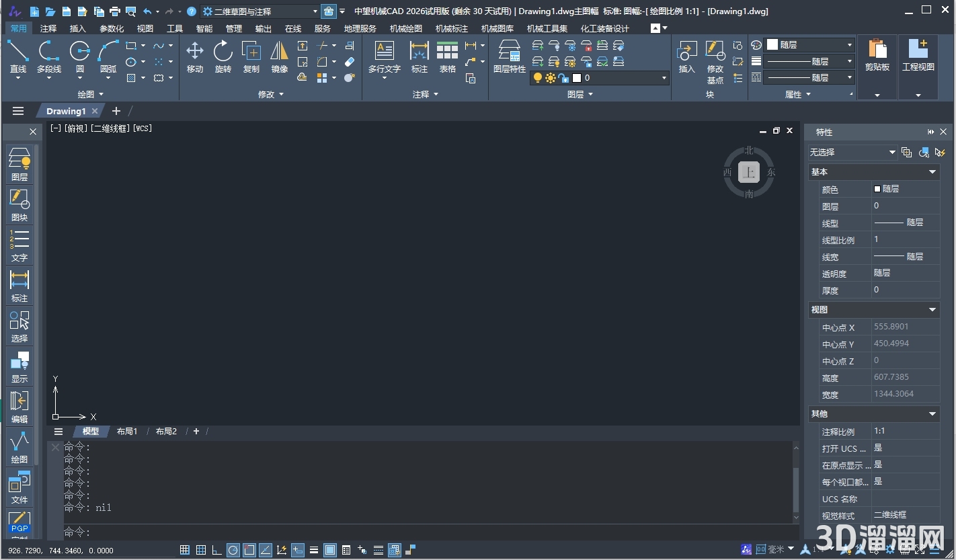956x560 pixels.
Task: Activate the 移动 move tool
Action: coord(195,57)
